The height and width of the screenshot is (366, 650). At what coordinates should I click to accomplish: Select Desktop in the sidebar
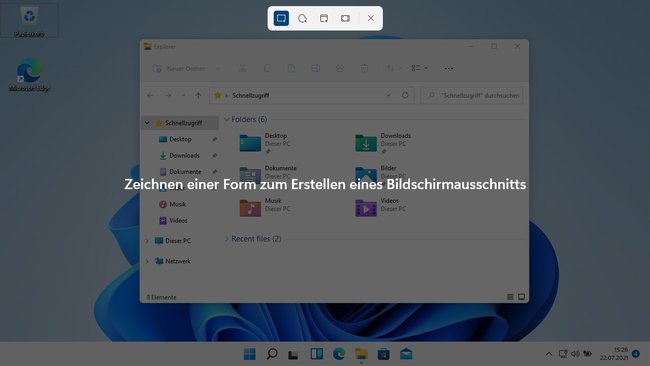click(x=180, y=139)
